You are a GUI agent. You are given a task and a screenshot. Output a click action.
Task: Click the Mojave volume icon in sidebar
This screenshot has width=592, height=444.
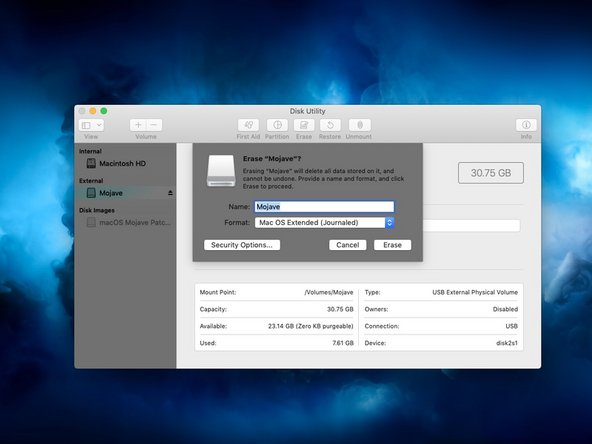pyautogui.click(x=91, y=193)
